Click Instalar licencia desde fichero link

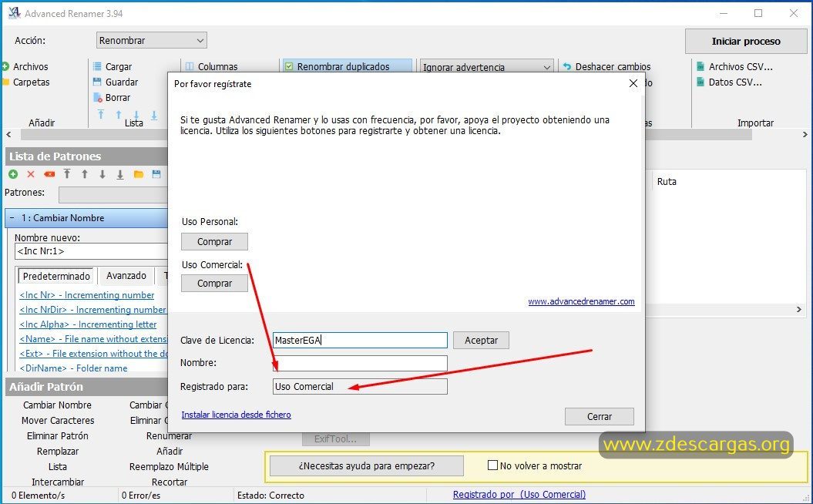click(236, 415)
